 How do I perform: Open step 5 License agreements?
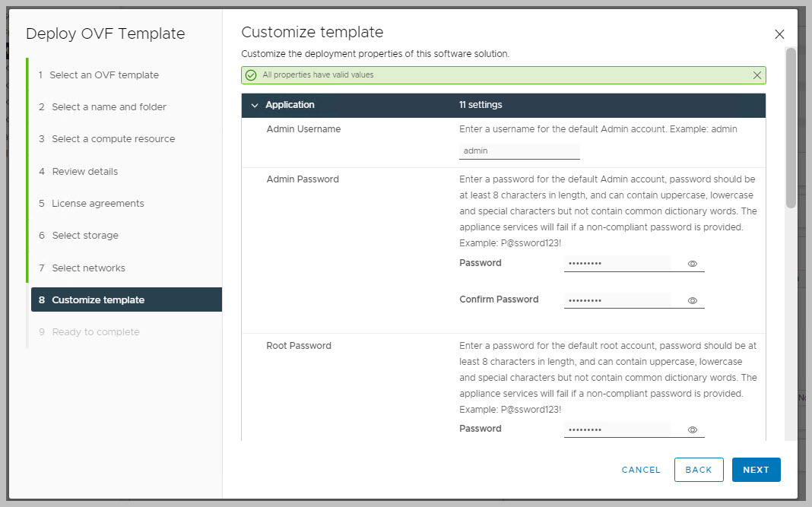tap(97, 204)
